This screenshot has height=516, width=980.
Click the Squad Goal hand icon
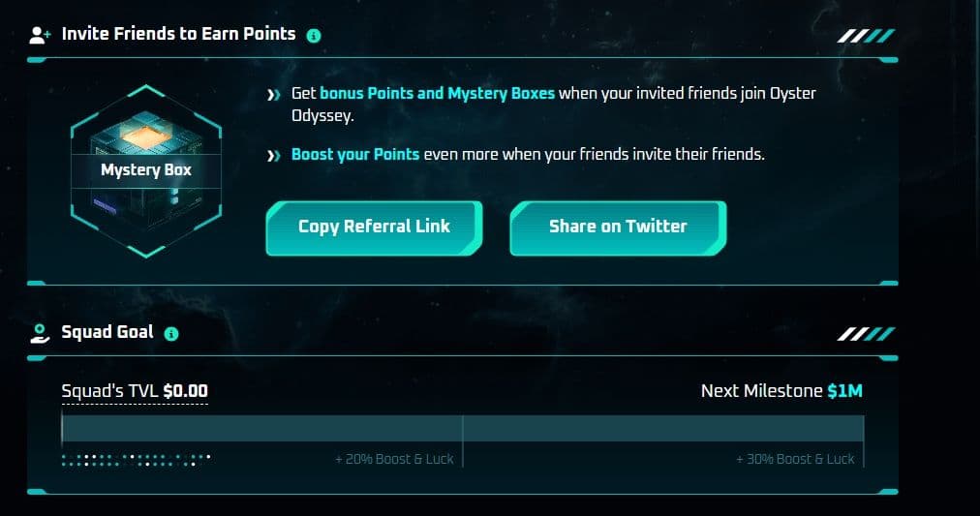click(x=40, y=333)
